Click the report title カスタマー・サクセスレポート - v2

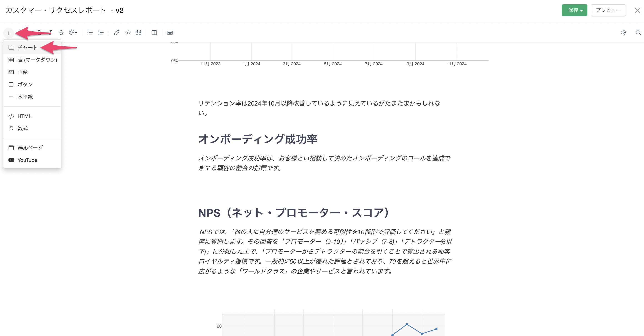(65, 10)
